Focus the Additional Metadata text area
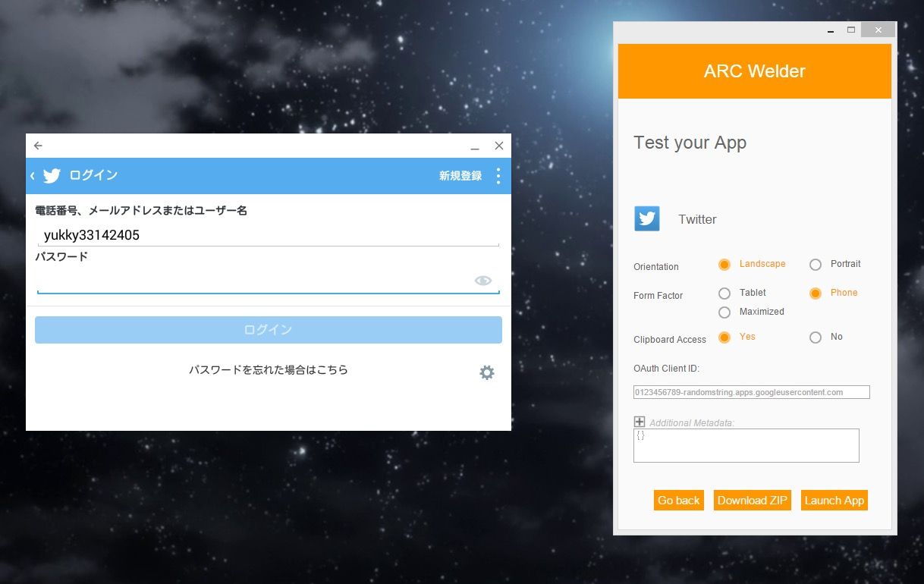Viewport: 924px width, 584px height. click(x=746, y=445)
